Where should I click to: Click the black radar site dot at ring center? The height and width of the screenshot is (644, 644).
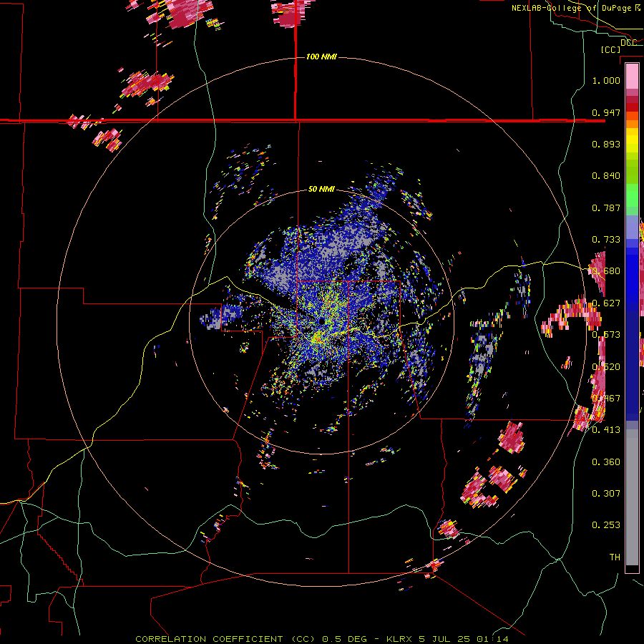(x=321, y=321)
